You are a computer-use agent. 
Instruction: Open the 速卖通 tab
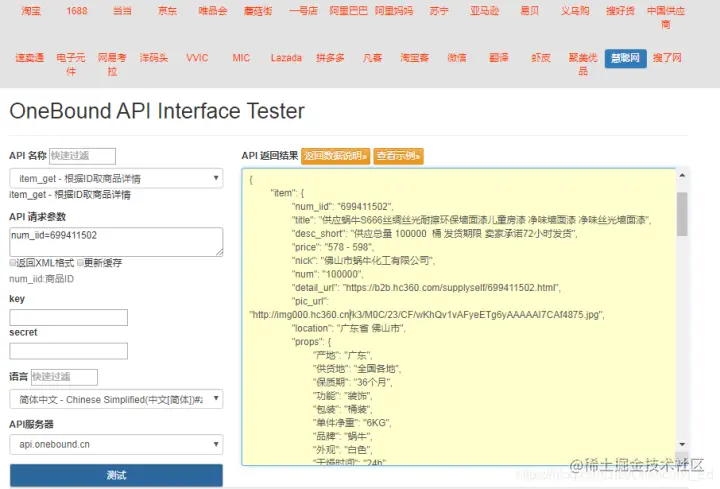tap(30, 58)
